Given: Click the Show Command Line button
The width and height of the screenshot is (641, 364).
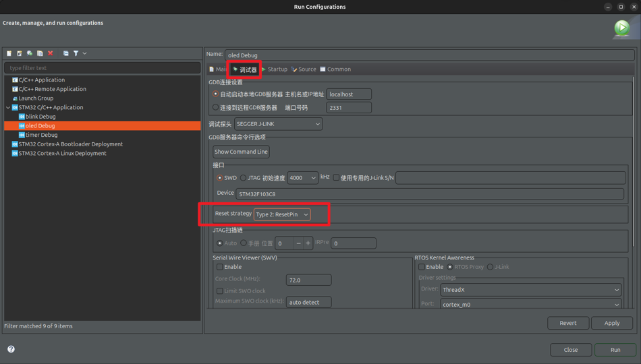Looking at the screenshot, I should click(x=241, y=152).
